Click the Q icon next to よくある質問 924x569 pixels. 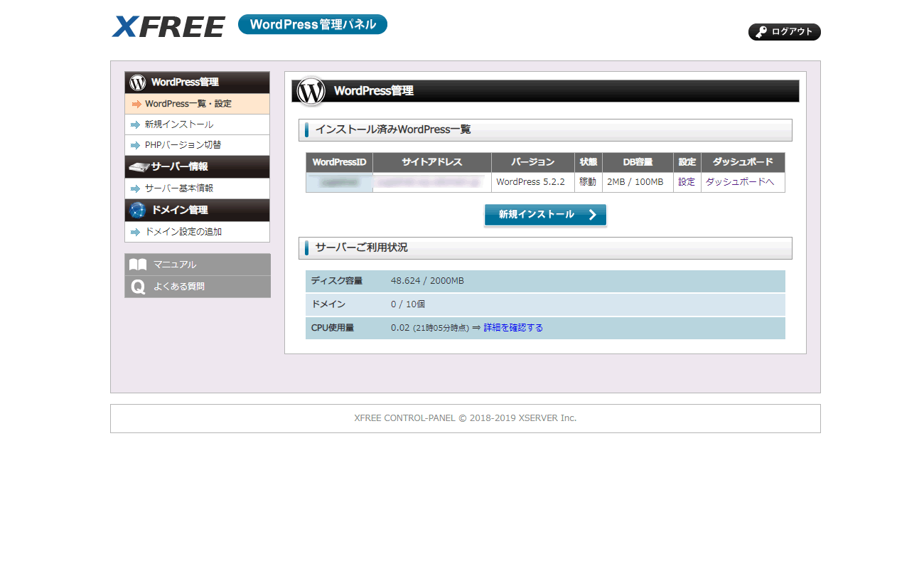click(x=138, y=287)
